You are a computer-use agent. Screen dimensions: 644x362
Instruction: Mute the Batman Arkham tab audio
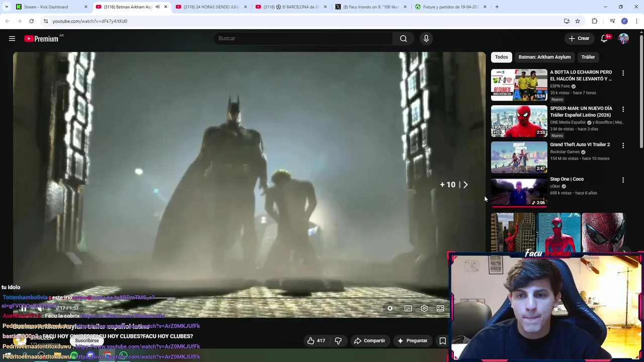click(157, 7)
